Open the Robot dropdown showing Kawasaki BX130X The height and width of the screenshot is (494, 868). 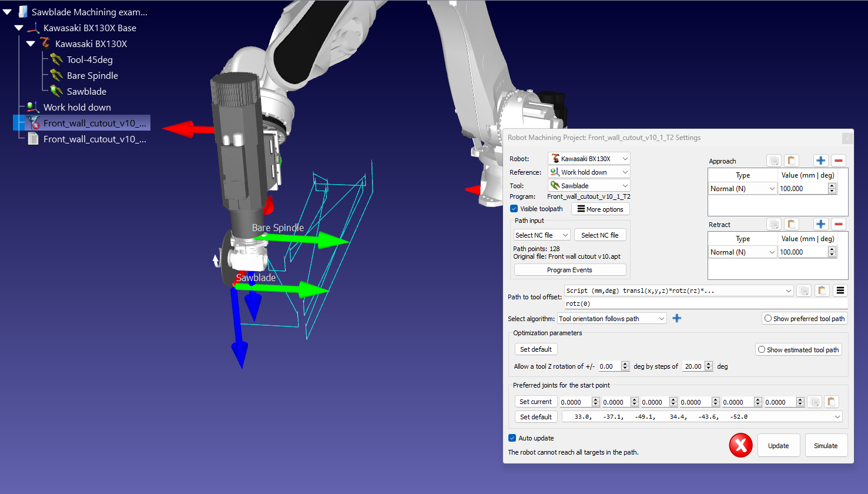tap(588, 159)
